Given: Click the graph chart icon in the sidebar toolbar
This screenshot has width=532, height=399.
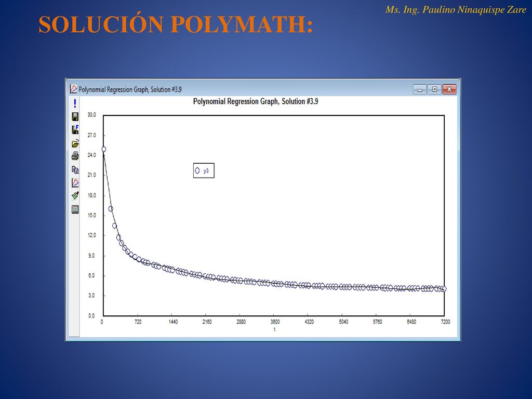Looking at the screenshot, I should click(75, 183).
